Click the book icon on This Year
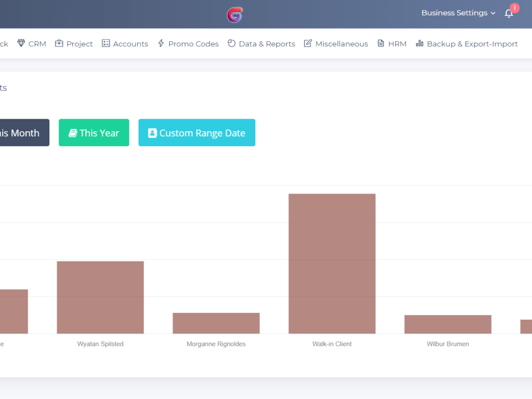Image resolution: width=532 pixels, height=399 pixels. (x=73, y=133)
